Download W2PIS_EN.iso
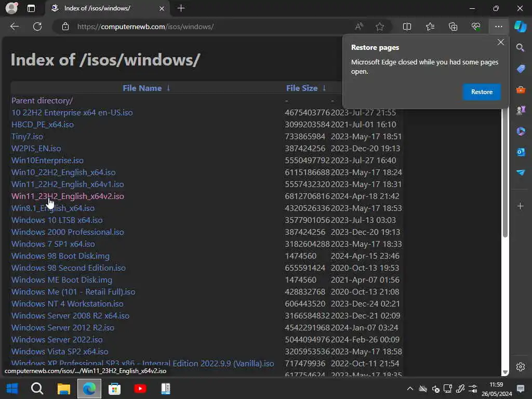Viewport: 532px width, 399px height. click(x=36, y=148)
